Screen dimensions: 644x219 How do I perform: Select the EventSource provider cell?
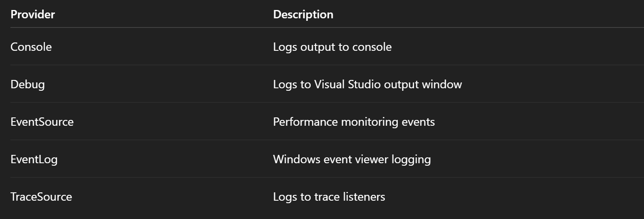pos(42,122)
